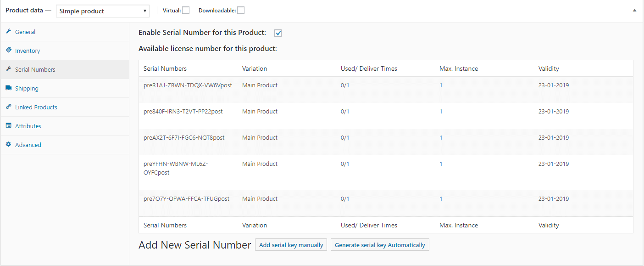Screen dimensions: 644x266
Task: Click the footer Serial Numbers column label
Action: coord(165,225)
